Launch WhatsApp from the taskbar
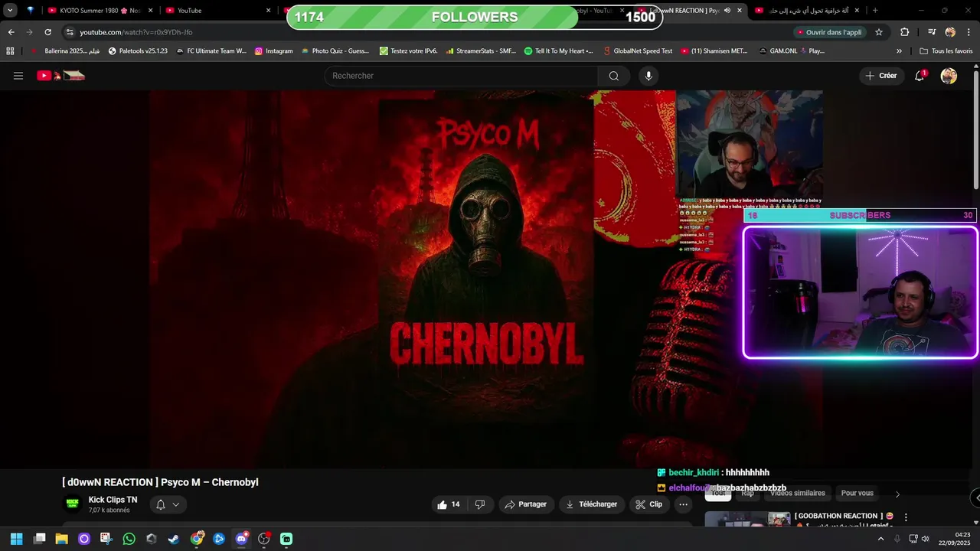 click(x=129, y=539)
